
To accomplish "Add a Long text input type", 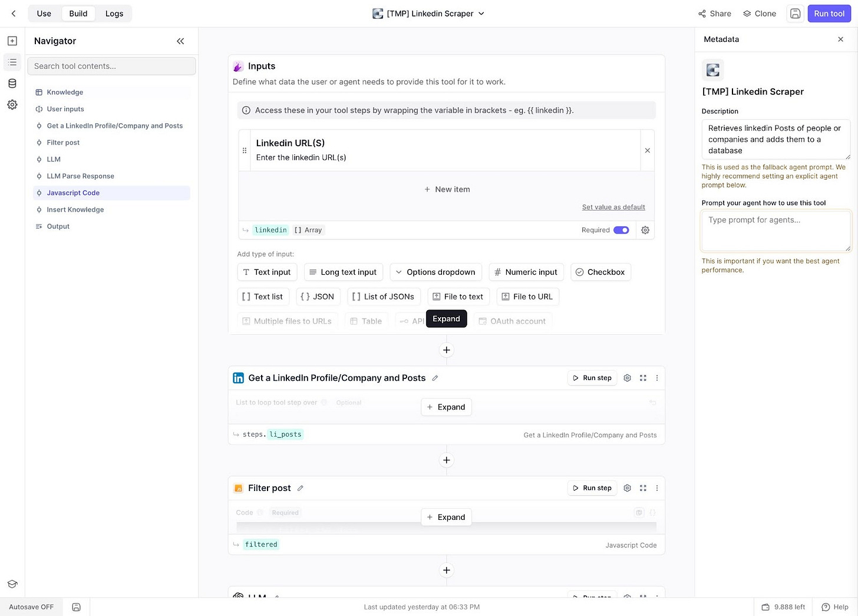I will click(344, 272).
